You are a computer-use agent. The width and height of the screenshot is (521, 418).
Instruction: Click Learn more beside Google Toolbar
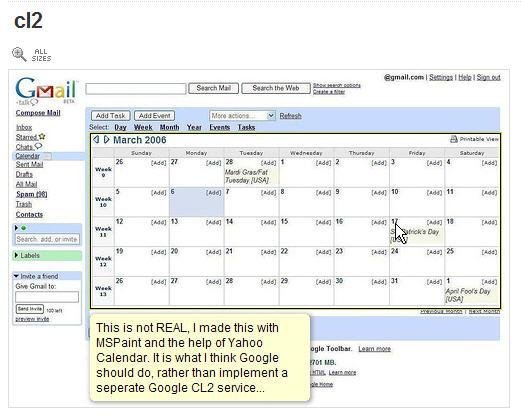pyautogui.click(x=374, y=349)
